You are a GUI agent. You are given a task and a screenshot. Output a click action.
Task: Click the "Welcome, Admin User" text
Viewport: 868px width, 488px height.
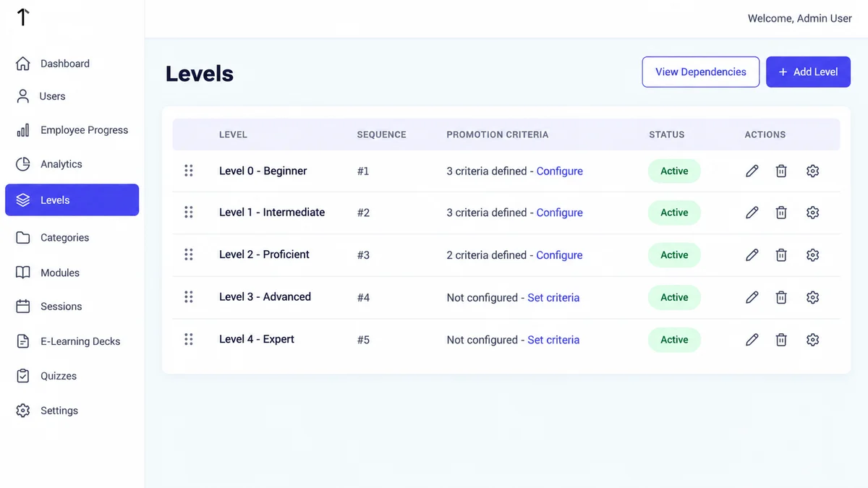pyautogui.click(x=800, y=19)
